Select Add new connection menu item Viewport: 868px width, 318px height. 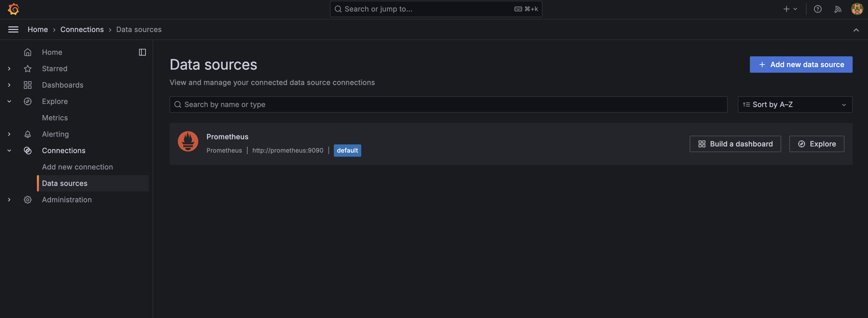(x=77, y=167)
